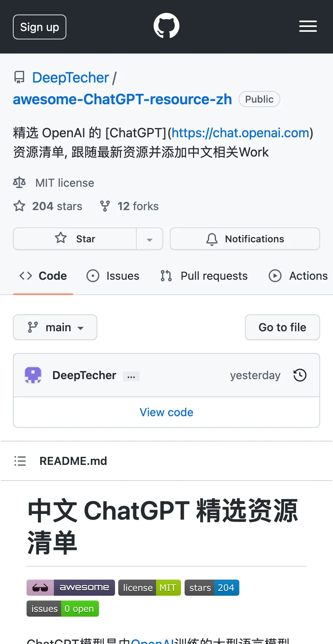Click the View code button
Image resolution: width=333 pixels, height=644 pixels.
166,412
